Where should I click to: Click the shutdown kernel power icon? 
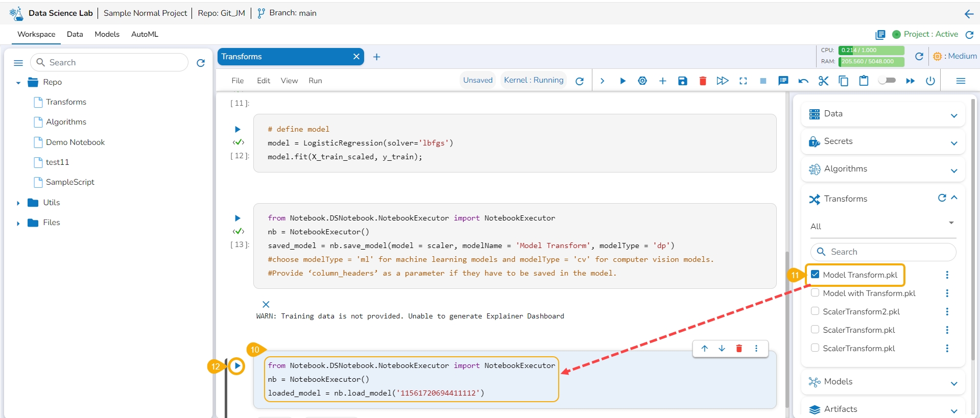(930, 81)
